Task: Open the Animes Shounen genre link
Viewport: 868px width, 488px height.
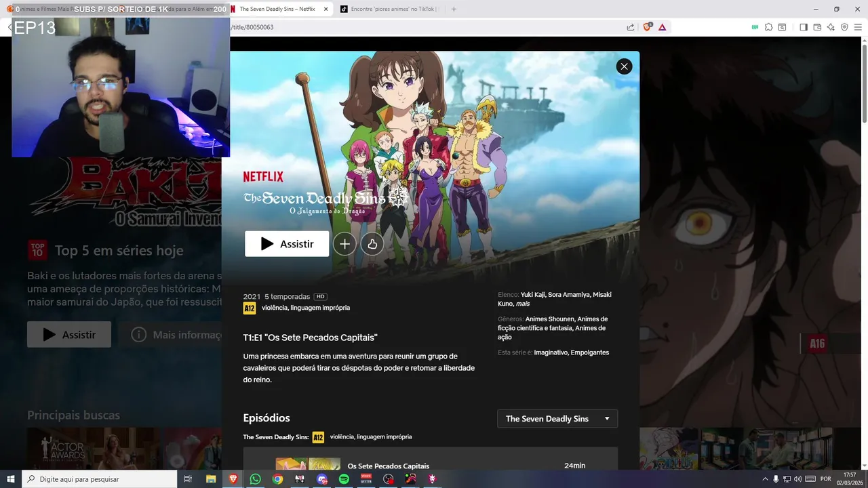Action: pos(549,319)
